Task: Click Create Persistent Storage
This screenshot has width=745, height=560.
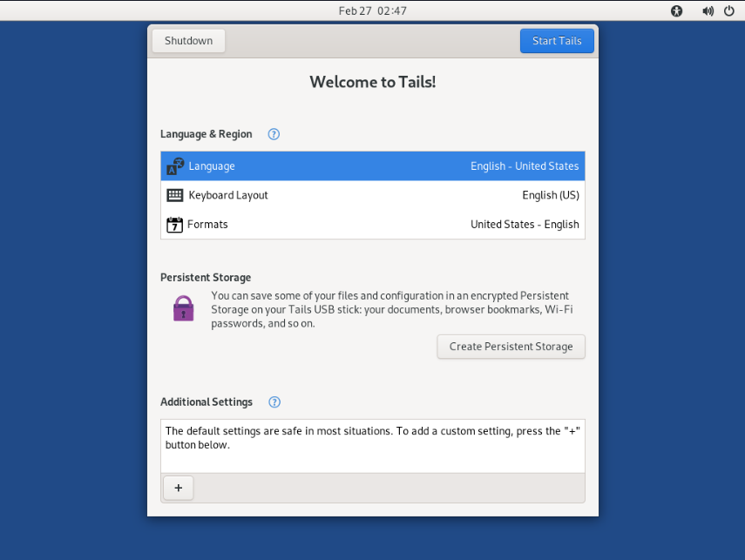Action: pyautogui.click(x=511, y=347)
